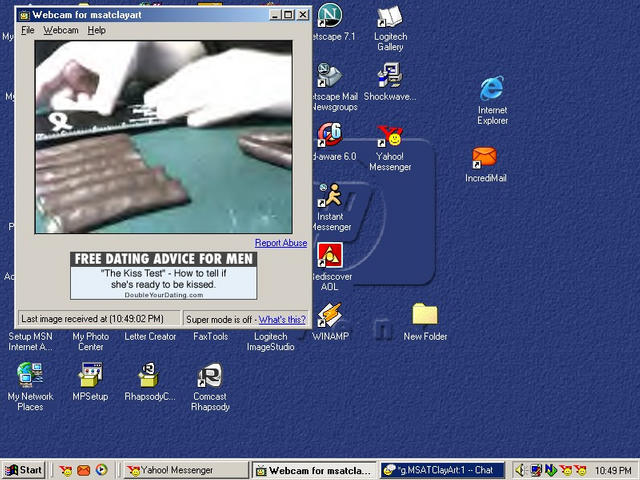The height and width of the screenshot is (480, 640).
Task: Click the webcam window title bar icon
Action: pyautogui.click(x=24, y=16)
